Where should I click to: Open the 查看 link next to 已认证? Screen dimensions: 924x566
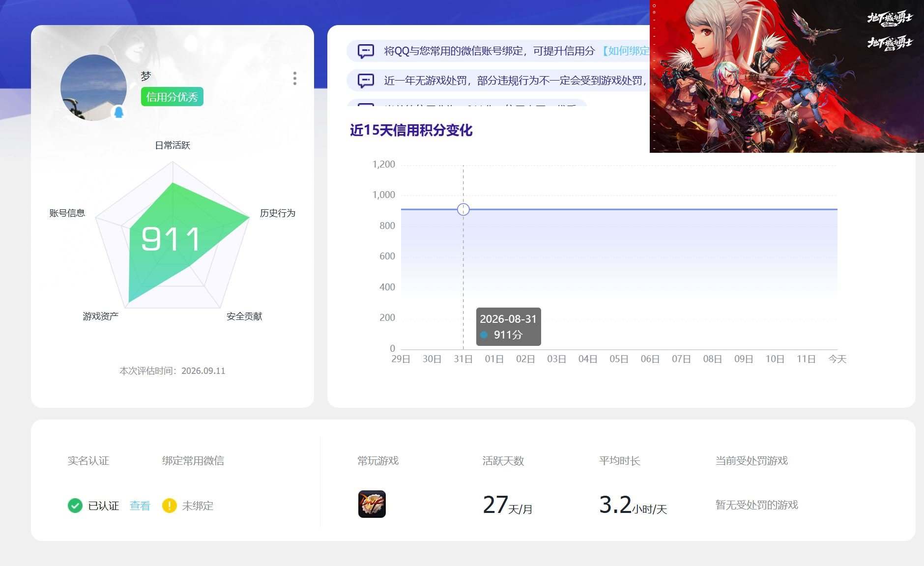point(140,506)
